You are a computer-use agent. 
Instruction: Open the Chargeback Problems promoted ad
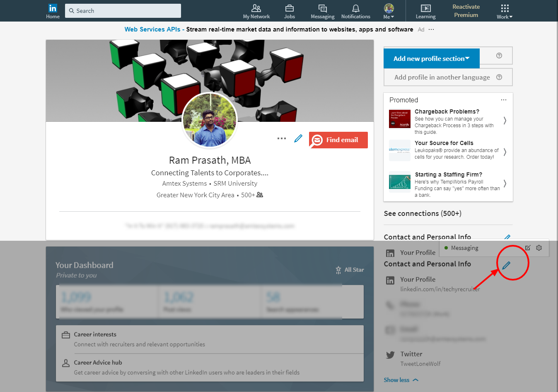tap(447, 111)
